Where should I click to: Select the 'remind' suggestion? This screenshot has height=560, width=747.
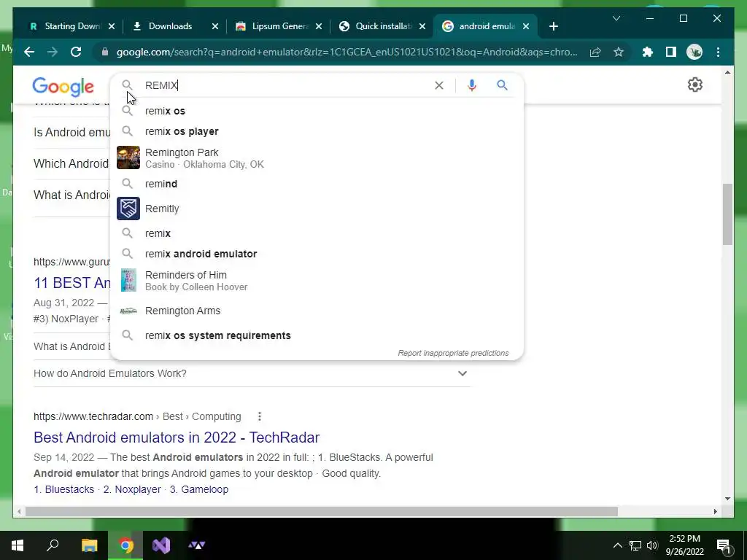[x=317, y=184]
